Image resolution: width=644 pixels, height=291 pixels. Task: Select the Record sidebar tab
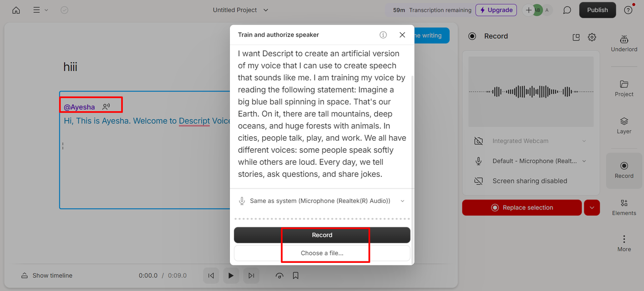[624, 170]
